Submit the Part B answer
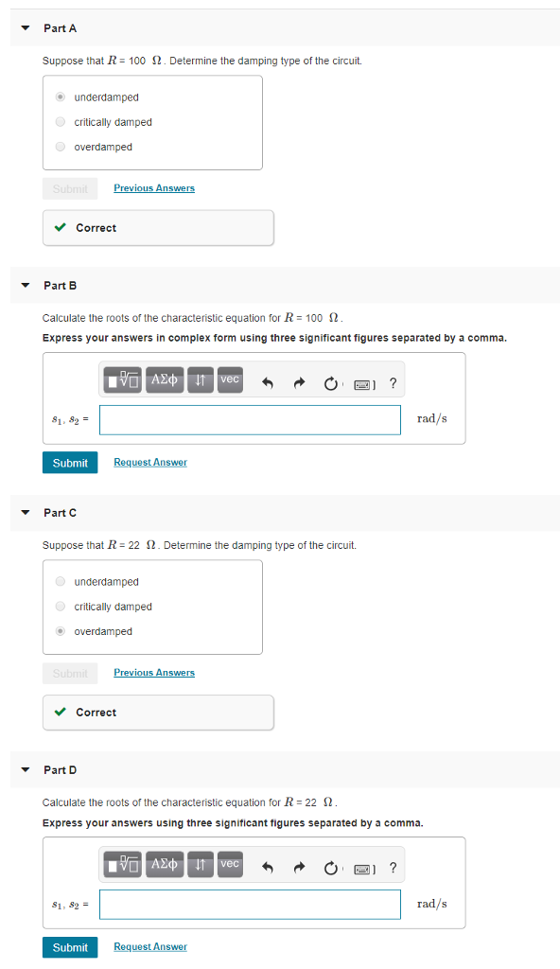Screen dimensions: 560x969 [70, 463]
